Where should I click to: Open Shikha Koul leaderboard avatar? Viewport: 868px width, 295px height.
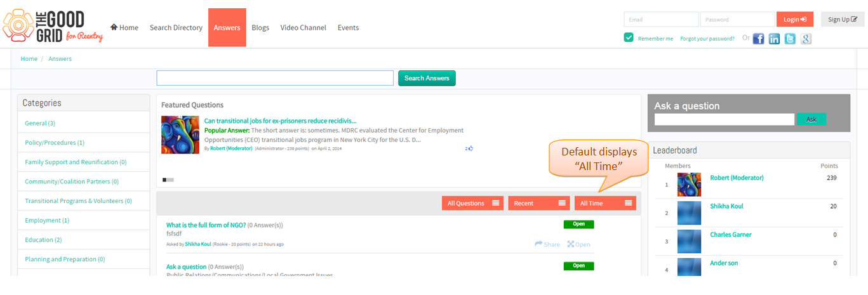(x=689, y=213)
